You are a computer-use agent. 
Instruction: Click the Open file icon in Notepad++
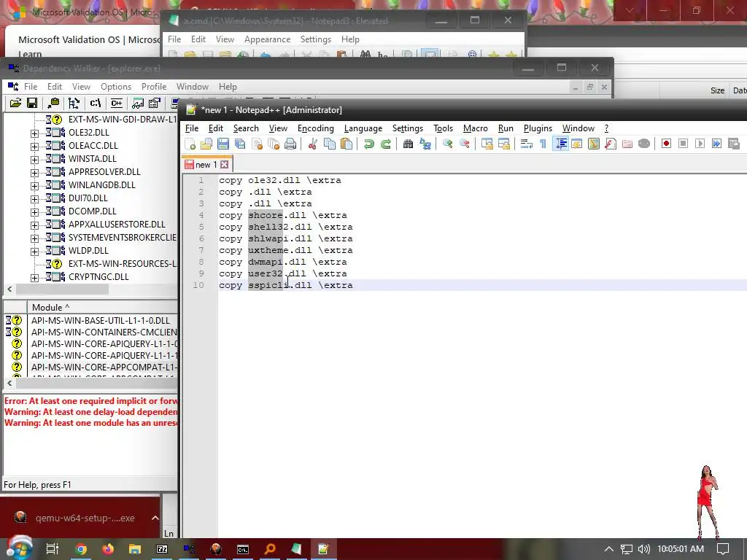pos(206,144)
